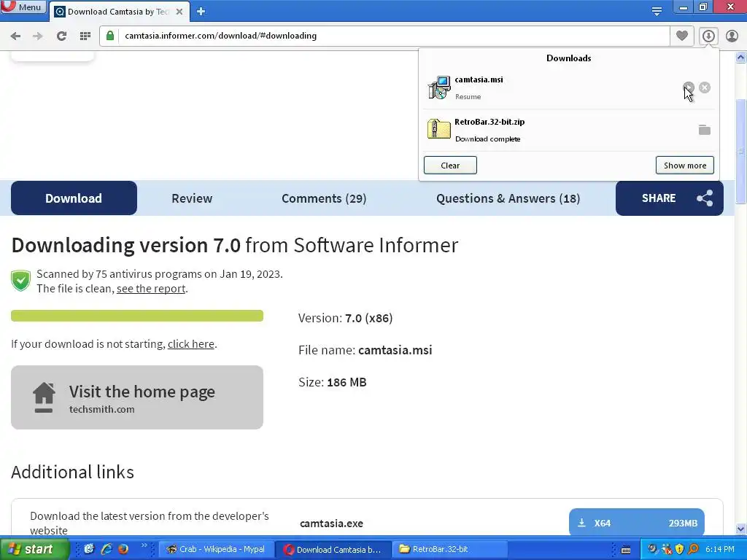Click the green download progress bar

tap(137, 316)
